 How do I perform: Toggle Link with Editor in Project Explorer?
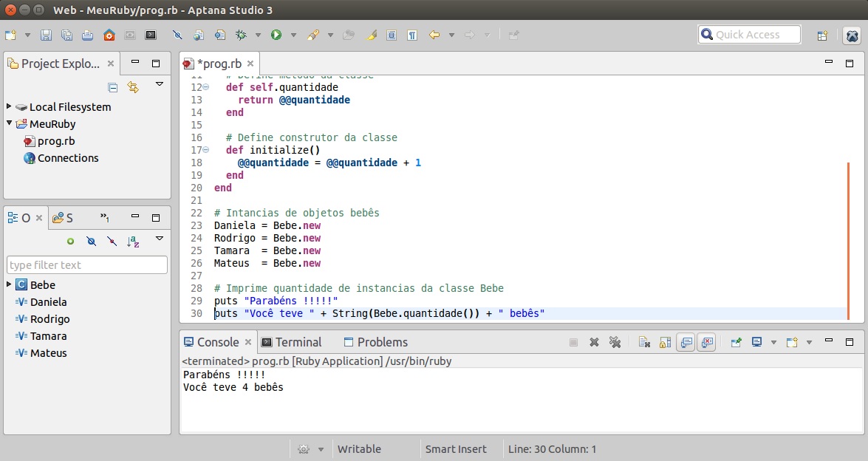133,87
